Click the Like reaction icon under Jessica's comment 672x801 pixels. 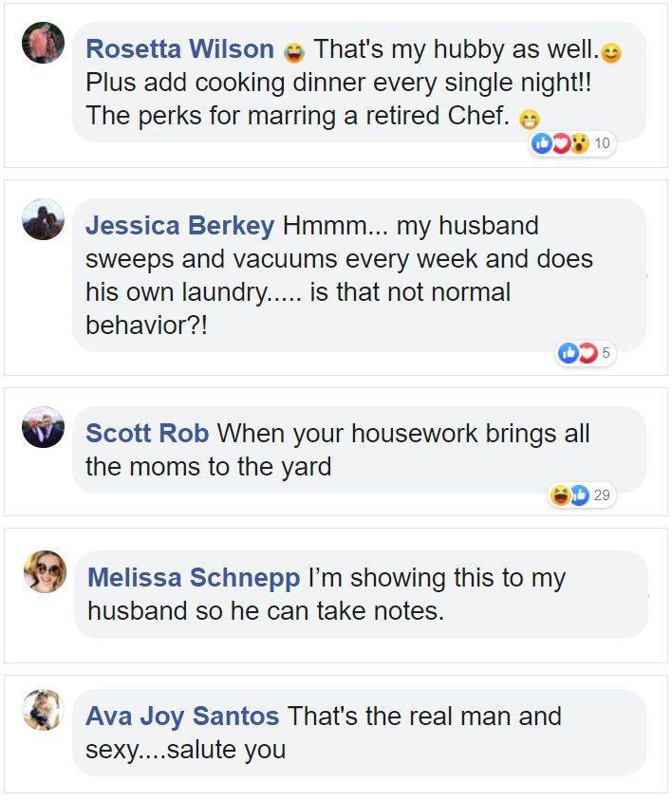tap(569, 351)
